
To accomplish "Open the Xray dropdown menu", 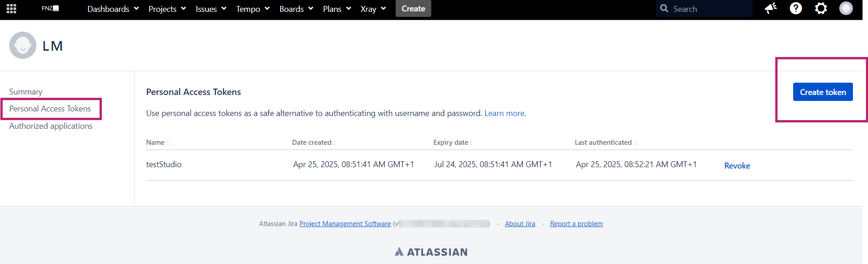I will 373,9.
